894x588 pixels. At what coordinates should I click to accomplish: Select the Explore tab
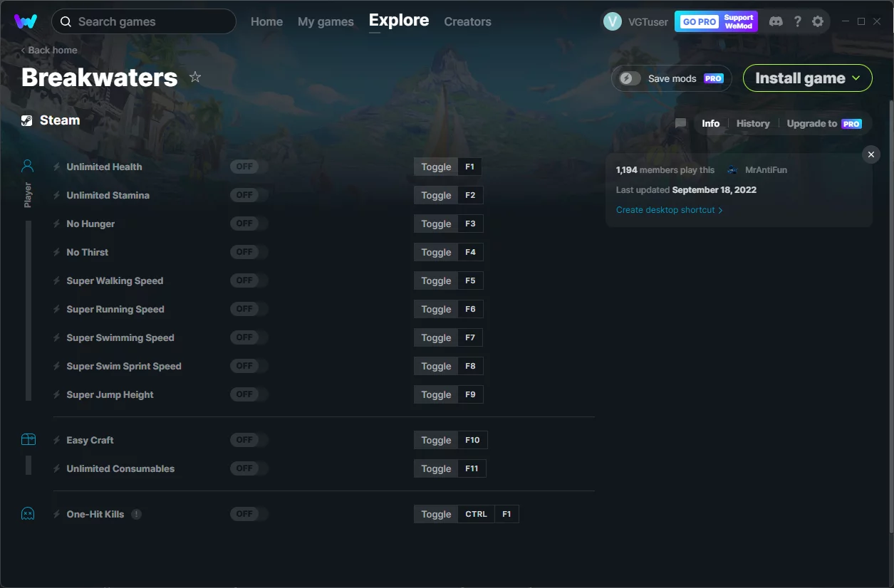(x=399, y=21)
